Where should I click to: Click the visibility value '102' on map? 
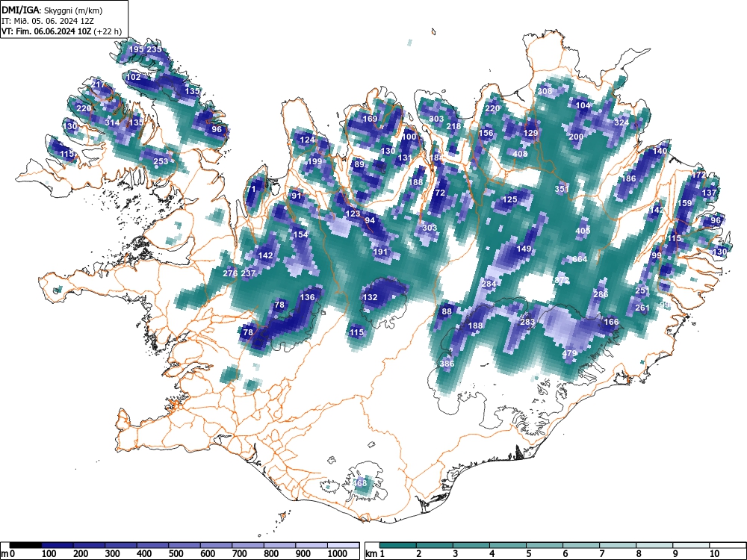click(134, 77)
